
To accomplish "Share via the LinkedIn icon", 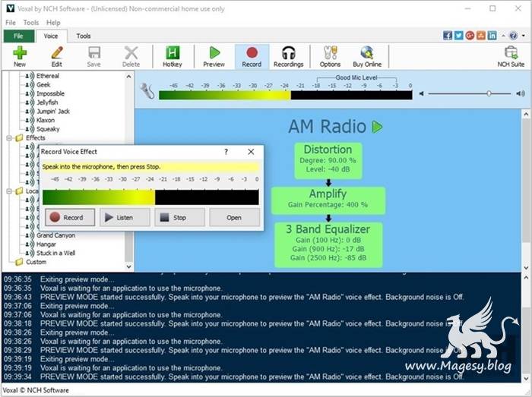I will click(x=492, y=35).
